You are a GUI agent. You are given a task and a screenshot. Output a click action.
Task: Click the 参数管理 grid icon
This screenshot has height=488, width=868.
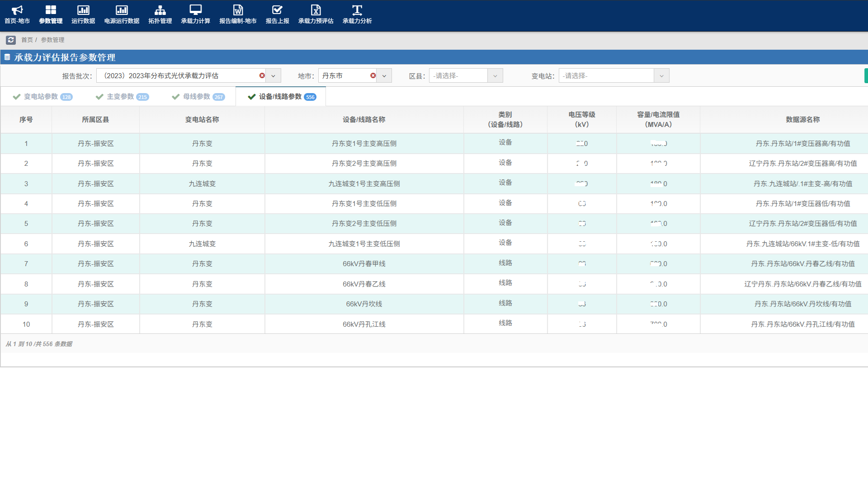click(51, 10)
